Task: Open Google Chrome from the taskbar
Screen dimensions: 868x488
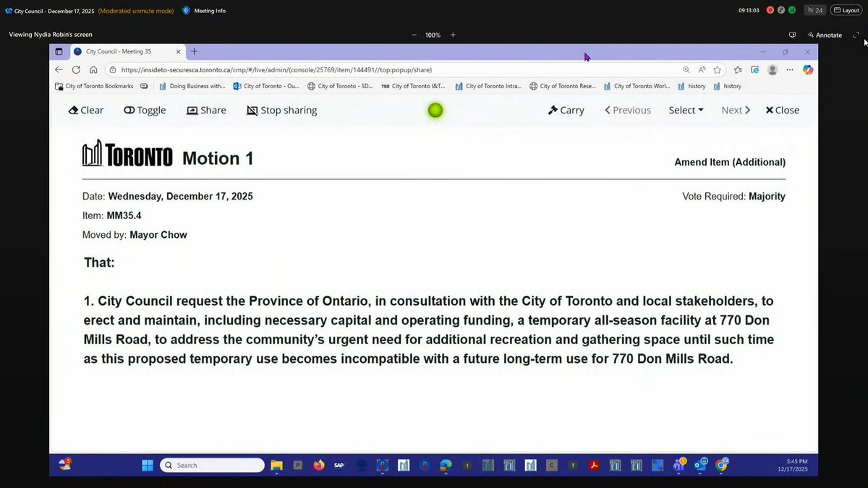Action: pos(722,465)
